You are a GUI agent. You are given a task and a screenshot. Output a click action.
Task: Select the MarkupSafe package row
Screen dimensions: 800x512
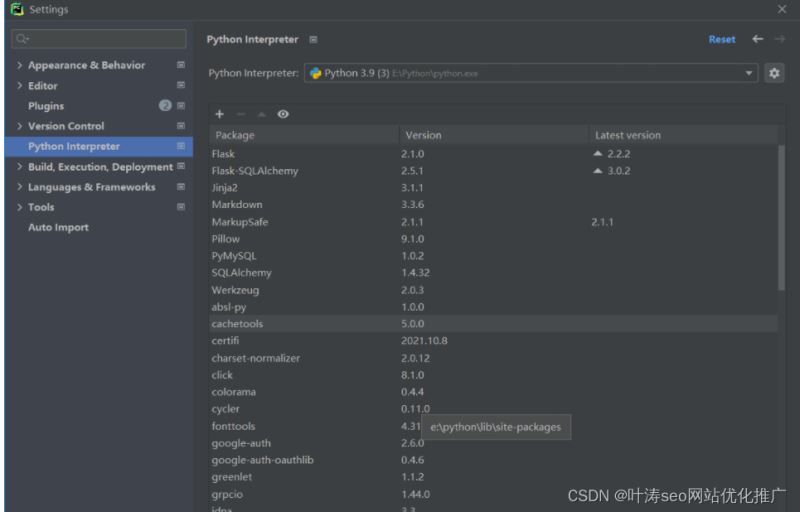click(493, 222)
